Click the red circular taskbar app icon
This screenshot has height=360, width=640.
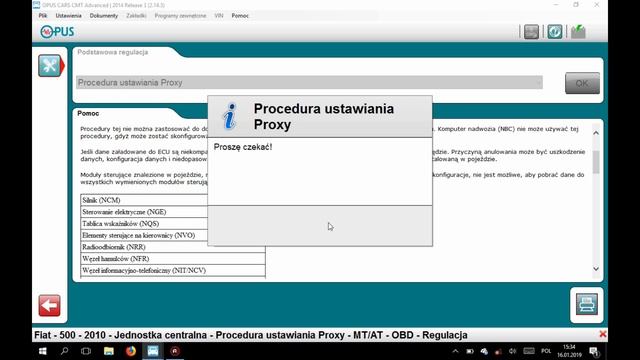click(x=175, y=351)
